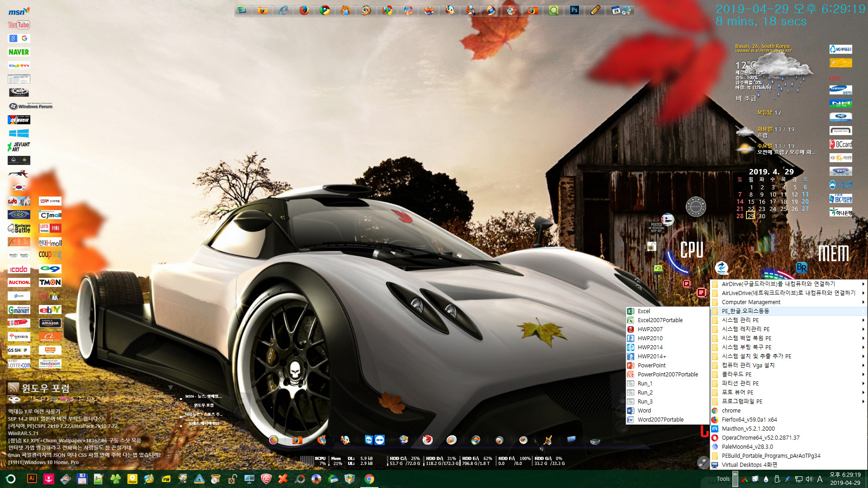Expand Computer Management submenu
This screenshot has width=868, height=488.
788,302
